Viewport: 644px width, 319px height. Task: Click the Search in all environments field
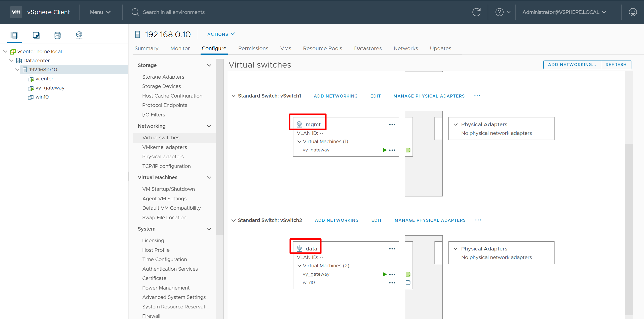point(174,12)
